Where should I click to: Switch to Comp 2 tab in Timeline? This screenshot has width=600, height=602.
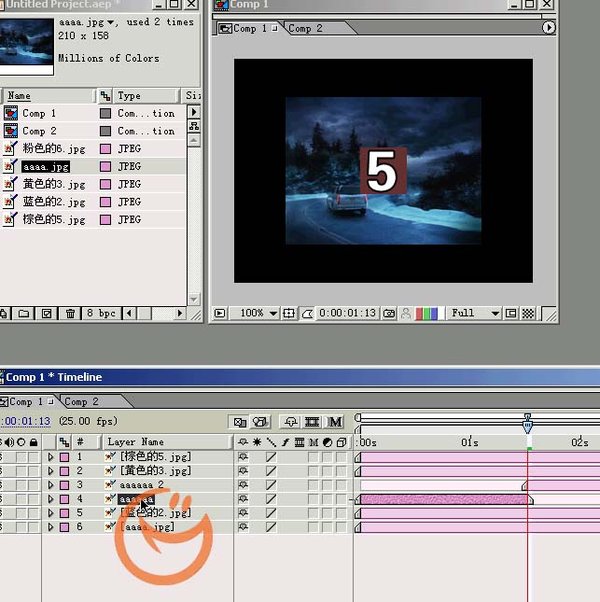(81, 402)
